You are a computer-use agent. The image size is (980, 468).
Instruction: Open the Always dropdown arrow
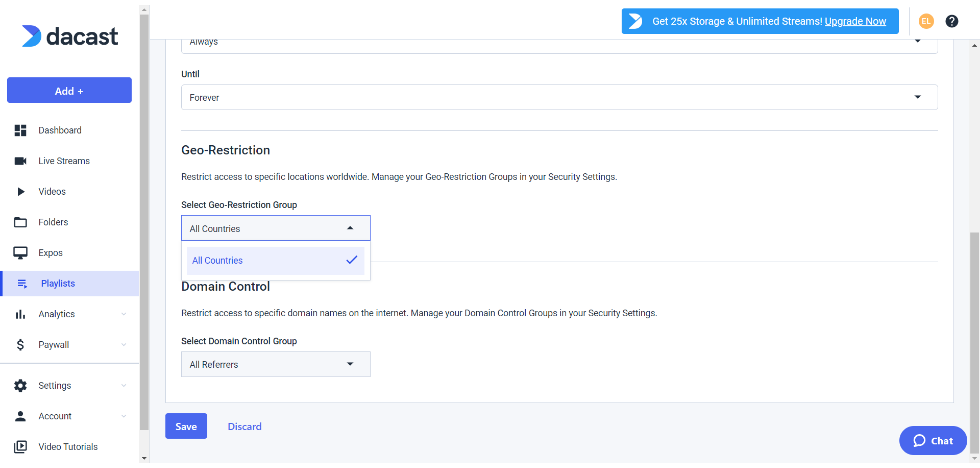[917, 41]
